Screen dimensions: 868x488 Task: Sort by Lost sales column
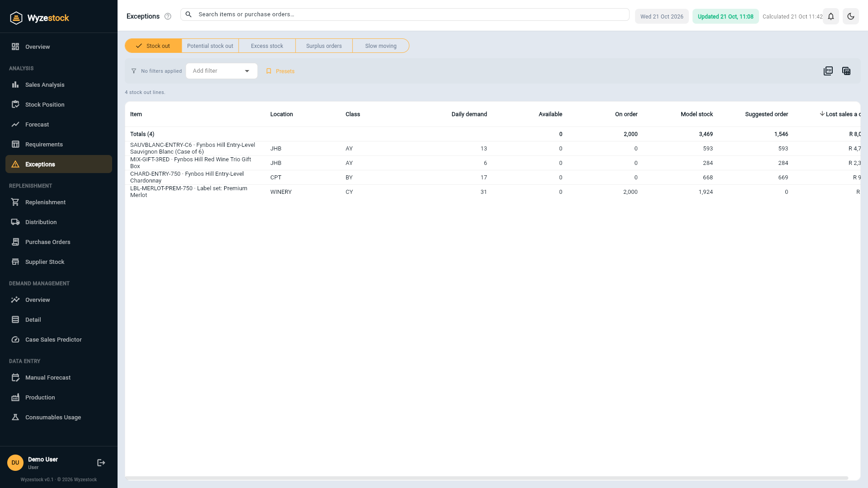[840, 114]
